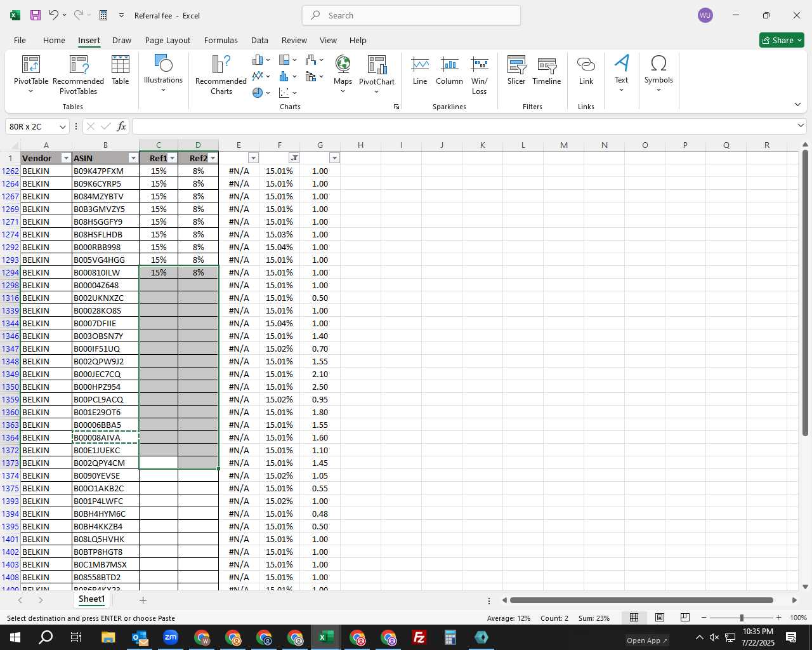Switch to Page Layout view
Image resolution: width=812 pixels, height=650 pixels.
click(660, 618)
